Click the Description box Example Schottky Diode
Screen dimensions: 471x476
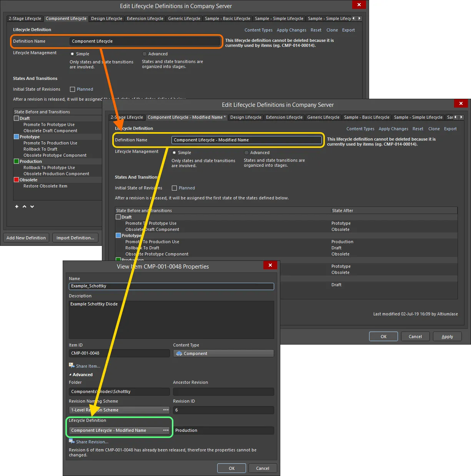pos(171,320)
